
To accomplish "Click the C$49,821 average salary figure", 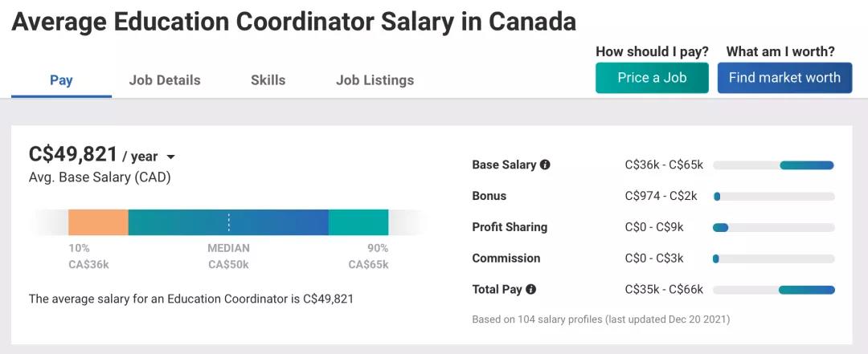I will click(73, 154).
